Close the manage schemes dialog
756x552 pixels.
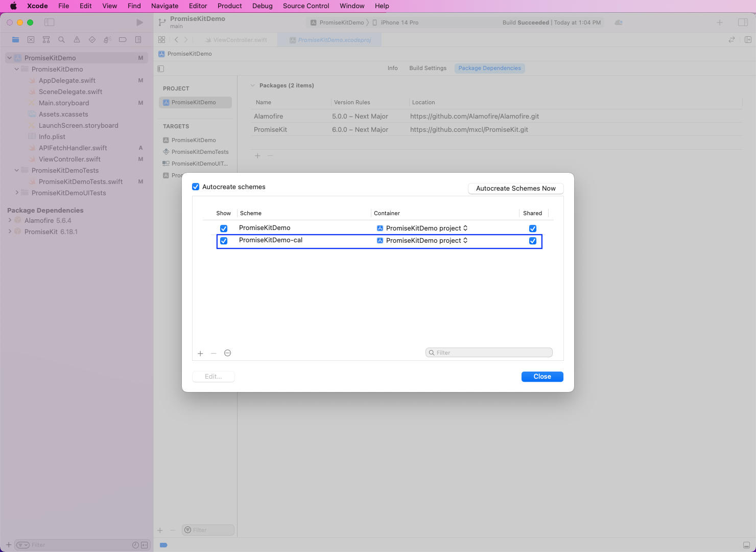point(542,377)
